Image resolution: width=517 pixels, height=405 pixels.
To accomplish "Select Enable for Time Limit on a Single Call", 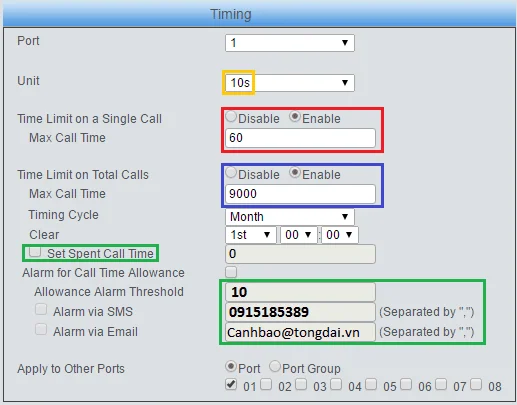I will pos(295,116).
